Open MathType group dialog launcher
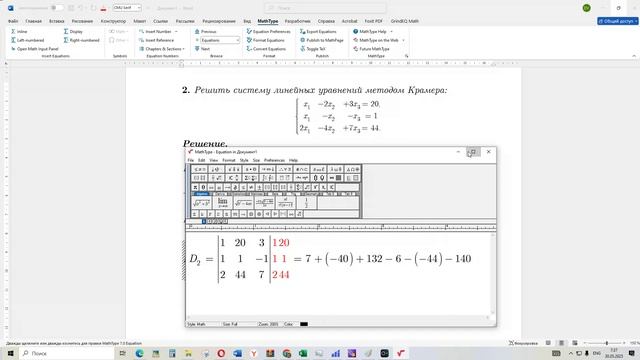Image resolution: width=640 pixels, height=360 pixels. pyautogui.click(x=407, y=56)
